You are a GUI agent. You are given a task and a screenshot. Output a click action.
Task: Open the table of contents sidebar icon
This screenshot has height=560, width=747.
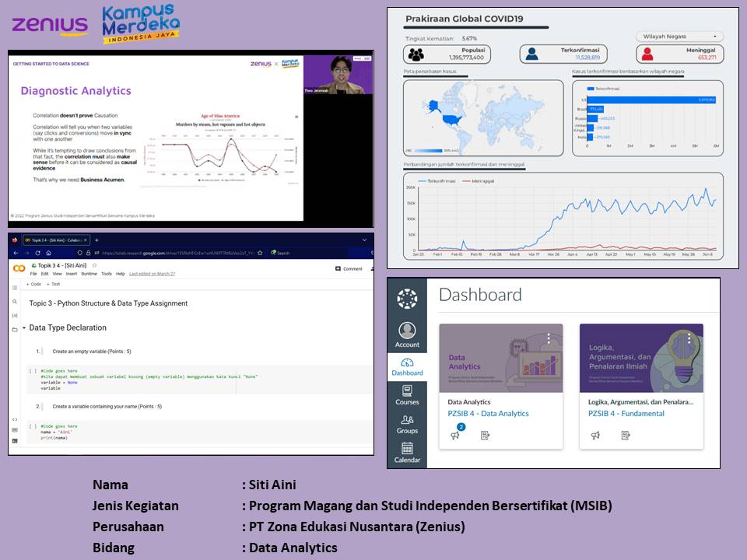point(15,288)
